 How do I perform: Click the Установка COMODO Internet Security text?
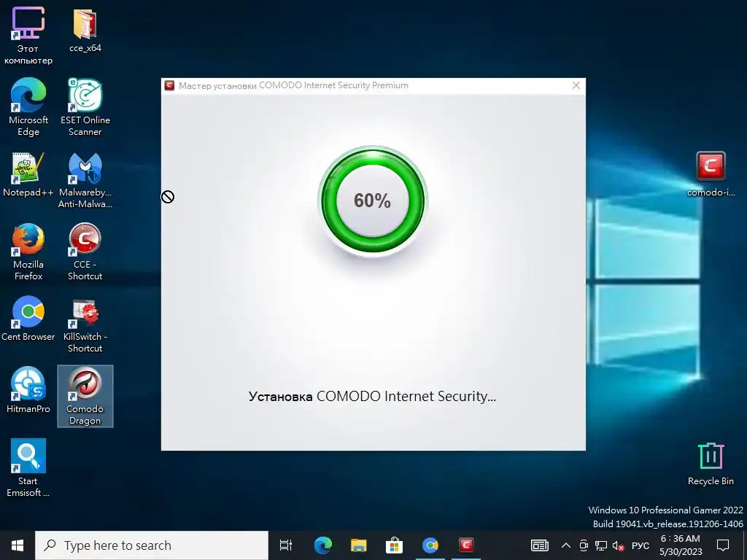tap(372, 396)
